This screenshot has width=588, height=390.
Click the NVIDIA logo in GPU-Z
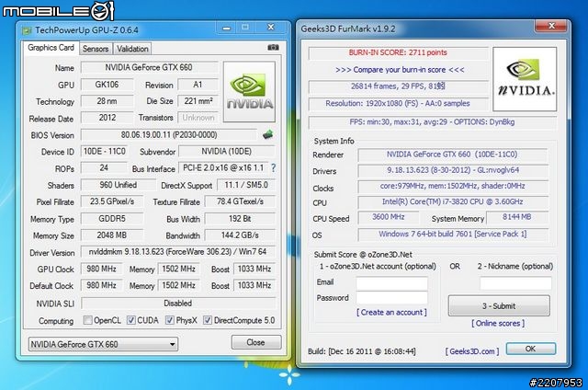point(249,92)
